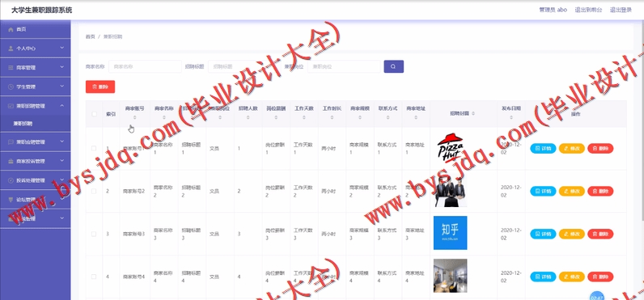644x300 pixels.
Task: Click the home icon beside 首页 in sidebar
Action: pyautogui.click(x=11, y=30)
